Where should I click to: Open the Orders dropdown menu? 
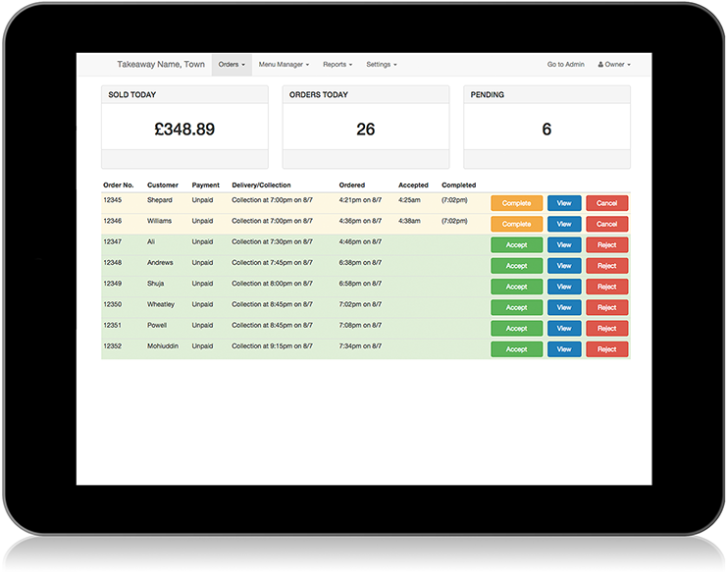tap(232, 65)
